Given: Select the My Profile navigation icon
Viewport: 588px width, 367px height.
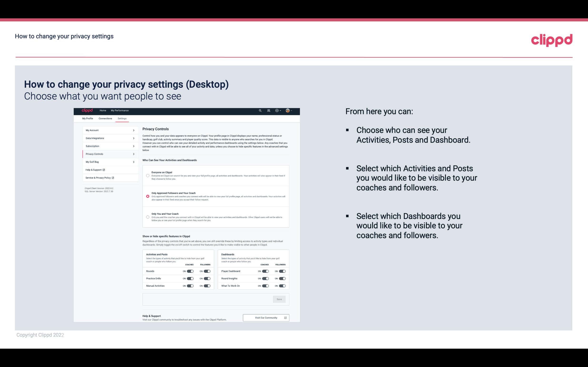Looking at the screenshot, I should (x=88, y=118).
